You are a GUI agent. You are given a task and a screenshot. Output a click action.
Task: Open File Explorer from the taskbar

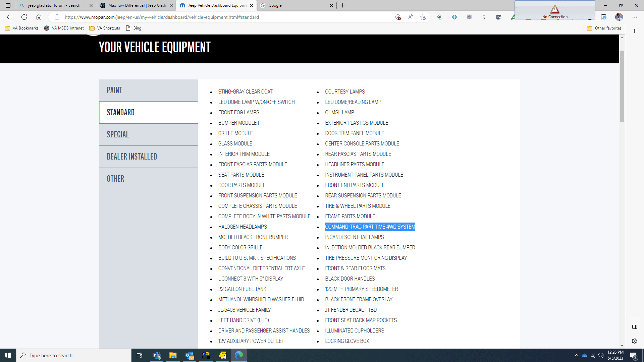[173, 355]
